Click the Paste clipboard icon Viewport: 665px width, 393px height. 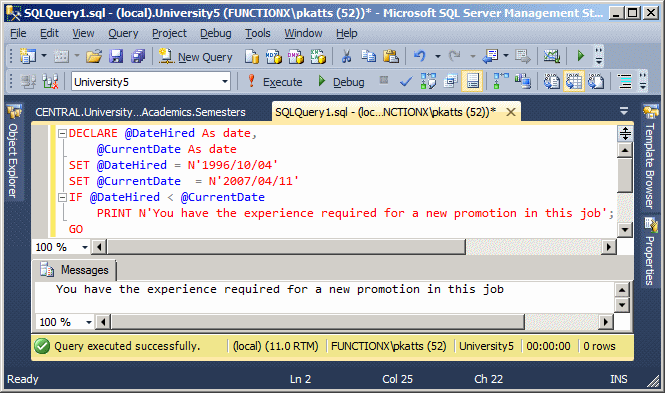[391, 56]
